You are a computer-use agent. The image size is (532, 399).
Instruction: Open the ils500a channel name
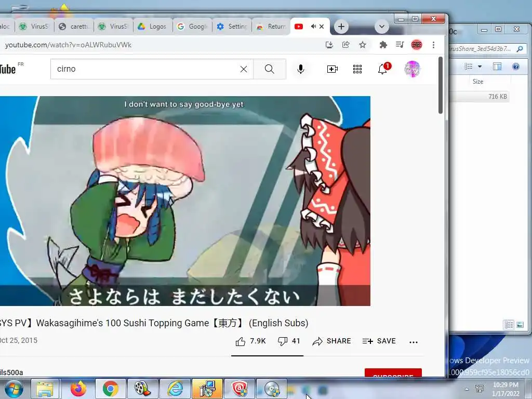click(x=11, y=373)
